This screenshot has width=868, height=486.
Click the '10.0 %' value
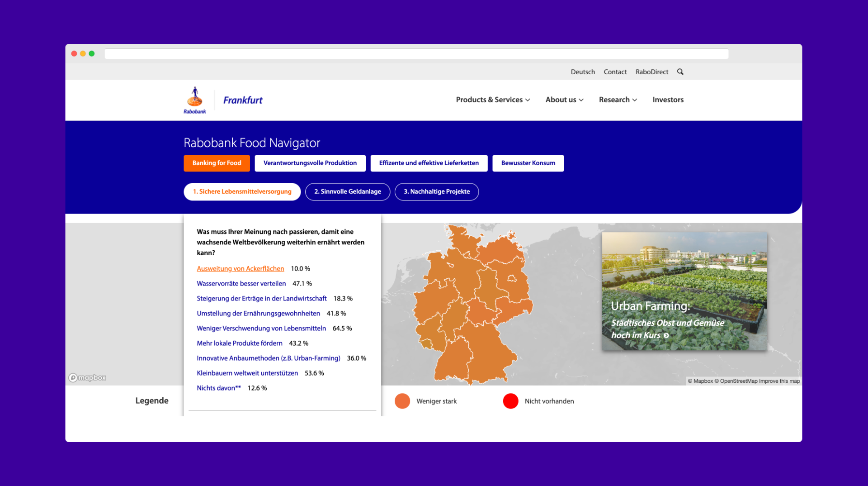coord(300,268)
